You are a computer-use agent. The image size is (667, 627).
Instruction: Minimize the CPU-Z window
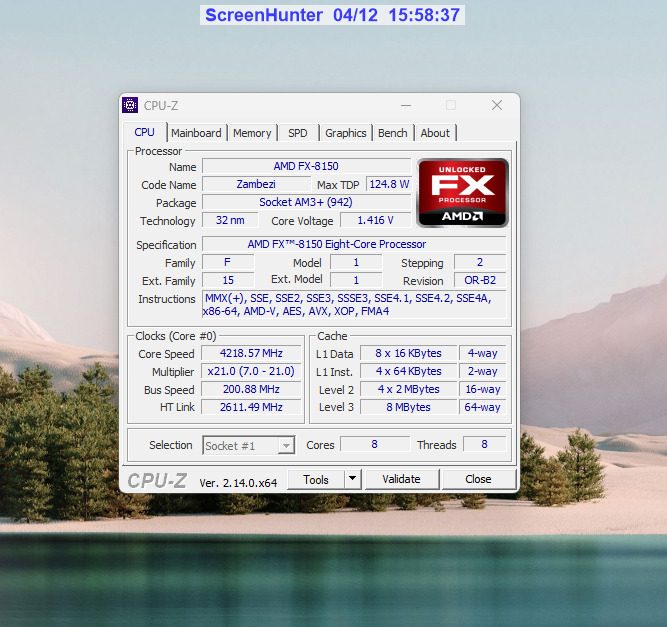(406, 105)
